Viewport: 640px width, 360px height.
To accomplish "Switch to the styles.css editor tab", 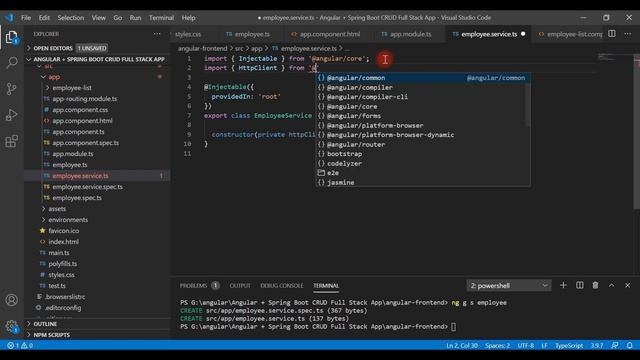I will (x=188, y=34).
